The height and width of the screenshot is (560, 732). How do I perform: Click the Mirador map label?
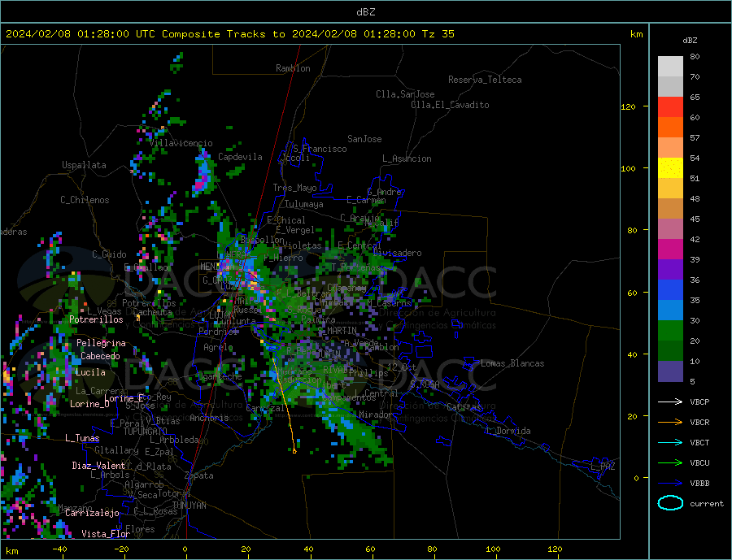[x=376, y=415]
